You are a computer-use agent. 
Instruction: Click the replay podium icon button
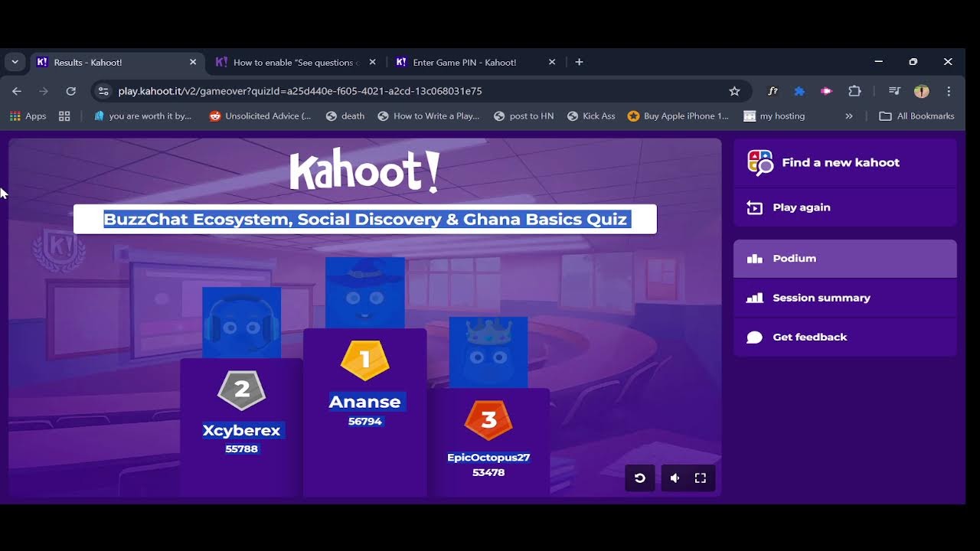(640, 478)
